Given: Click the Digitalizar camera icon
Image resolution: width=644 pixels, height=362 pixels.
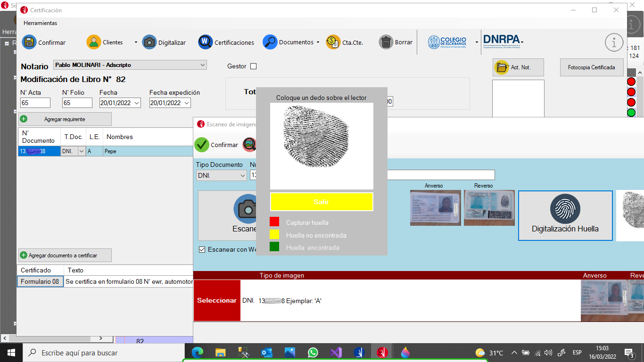Looking at the screenshot, I should 149,42.
